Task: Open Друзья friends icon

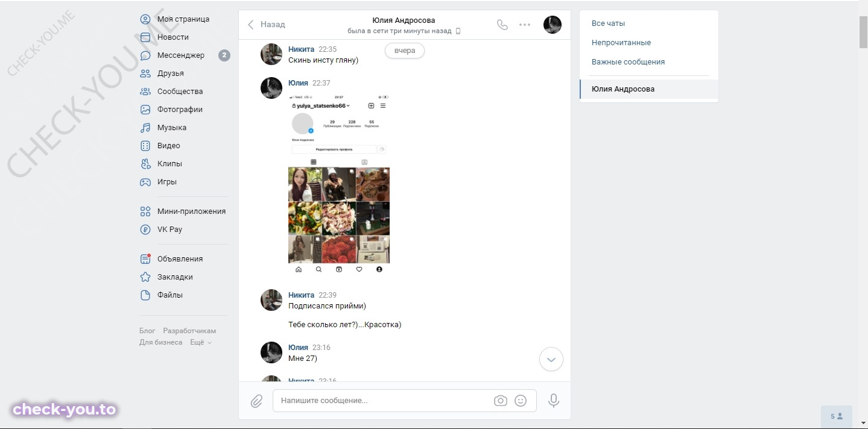Action: (145, 74)
